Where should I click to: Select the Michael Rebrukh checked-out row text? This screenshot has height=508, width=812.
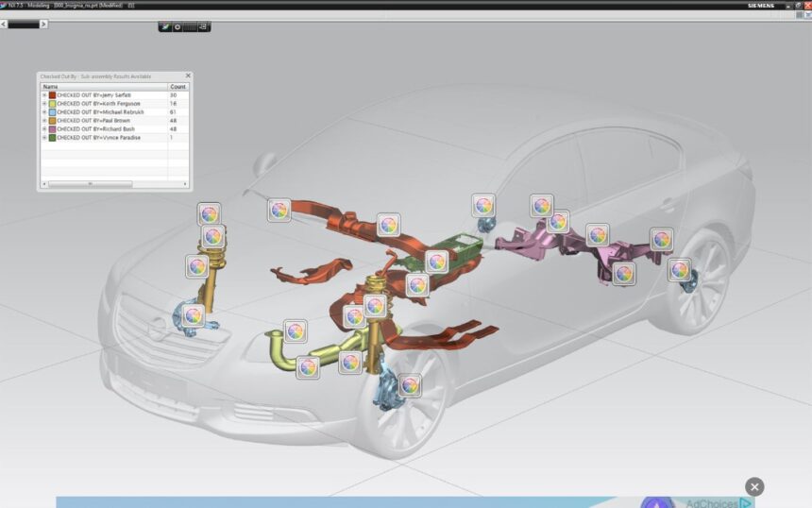tap(100, 111)
